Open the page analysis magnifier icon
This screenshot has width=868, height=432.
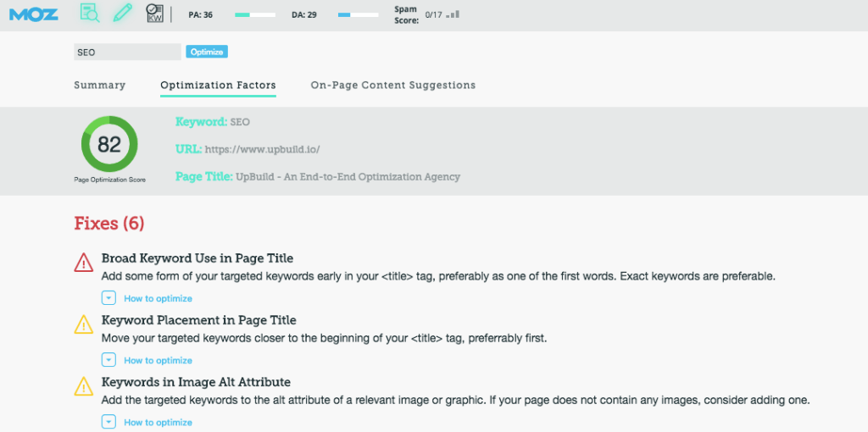(90, 13)
